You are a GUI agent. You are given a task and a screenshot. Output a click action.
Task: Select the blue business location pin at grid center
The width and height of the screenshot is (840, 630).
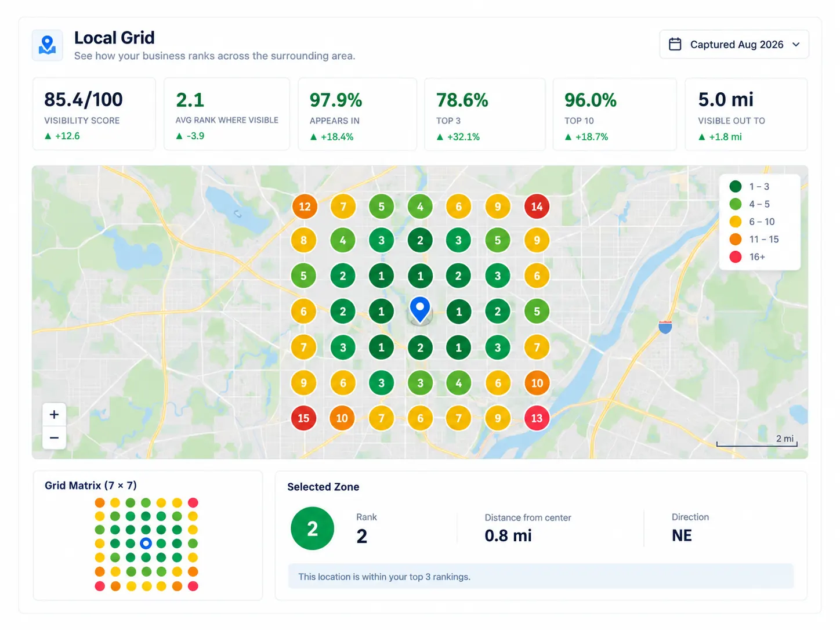[x=420, y=310]
